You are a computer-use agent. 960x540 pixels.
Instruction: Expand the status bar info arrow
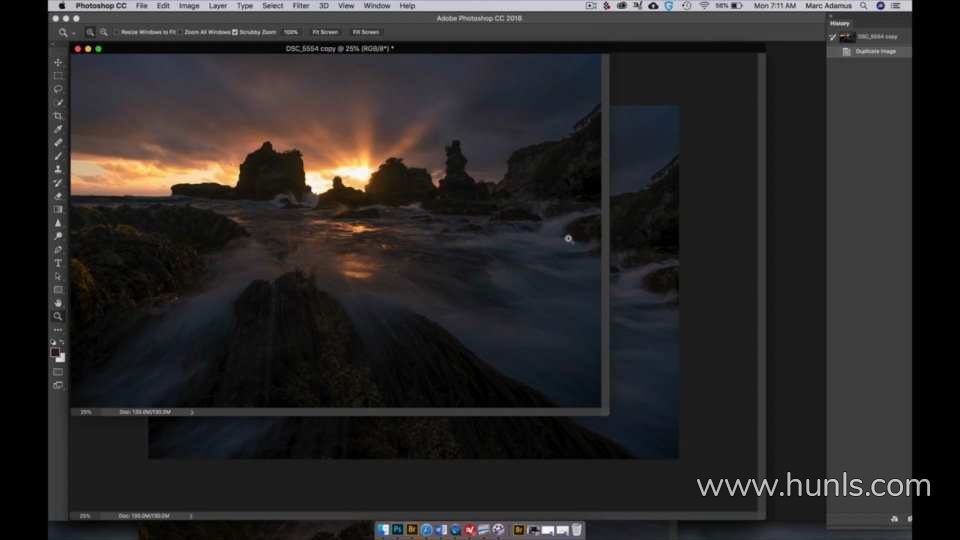192,411
